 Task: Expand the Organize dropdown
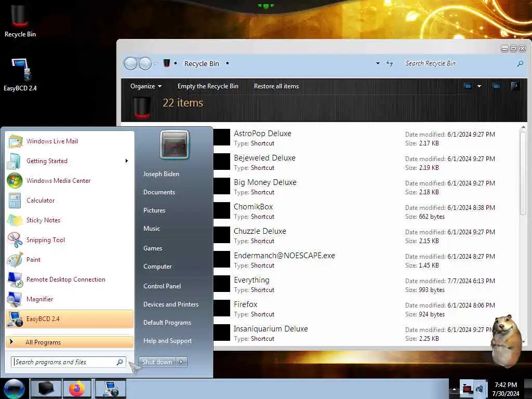point(146,86)
